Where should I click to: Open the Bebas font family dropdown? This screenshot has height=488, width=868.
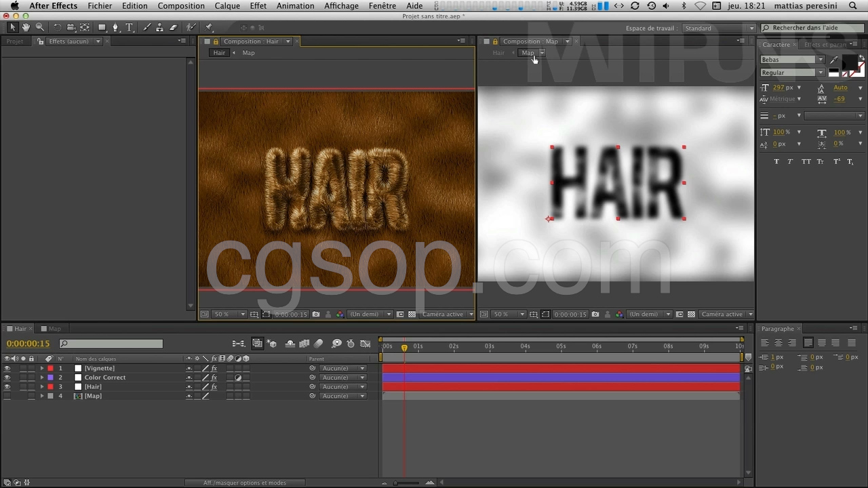820,60
